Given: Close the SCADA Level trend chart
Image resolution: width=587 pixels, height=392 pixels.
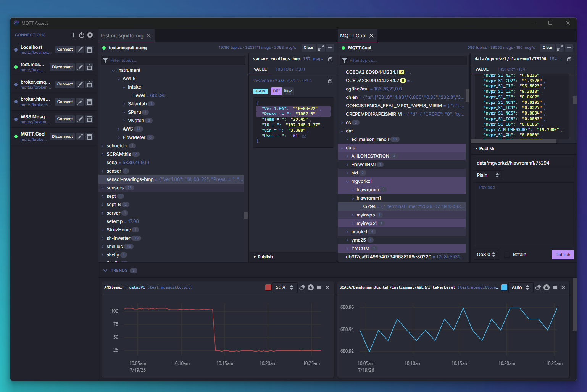Looking at the screenshot, I should [x=563, y=287].
